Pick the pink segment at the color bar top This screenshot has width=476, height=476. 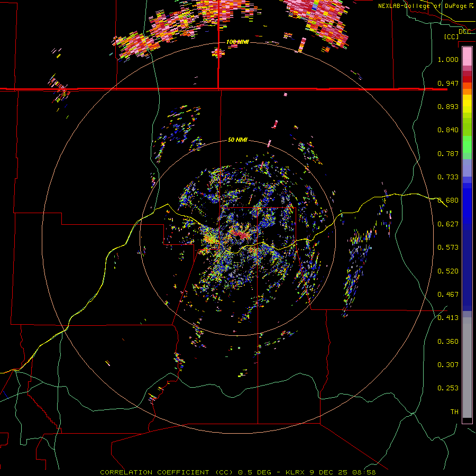coord(467,57)
